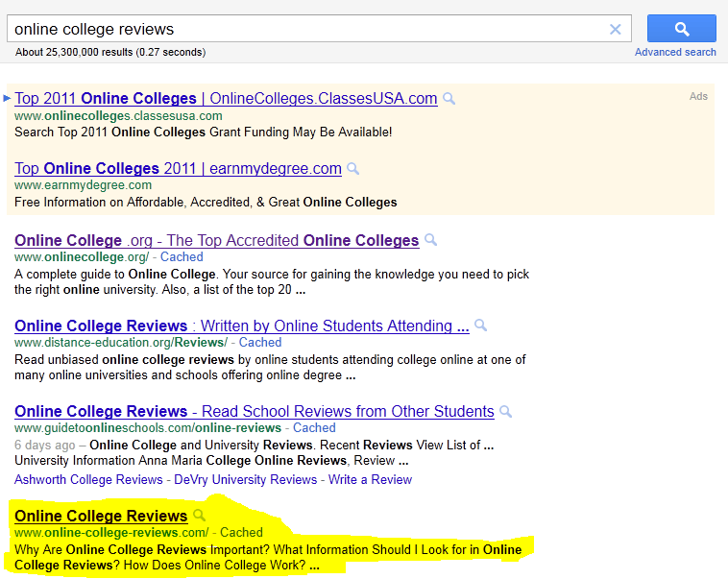Preview the Online College .org result

(x=431, y=240)
